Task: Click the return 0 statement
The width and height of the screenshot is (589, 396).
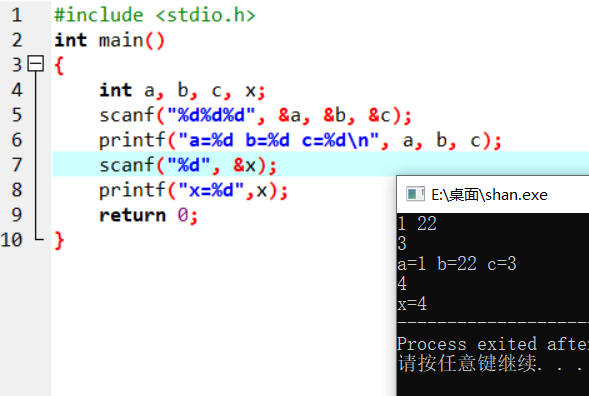Action: coord(148,215)
